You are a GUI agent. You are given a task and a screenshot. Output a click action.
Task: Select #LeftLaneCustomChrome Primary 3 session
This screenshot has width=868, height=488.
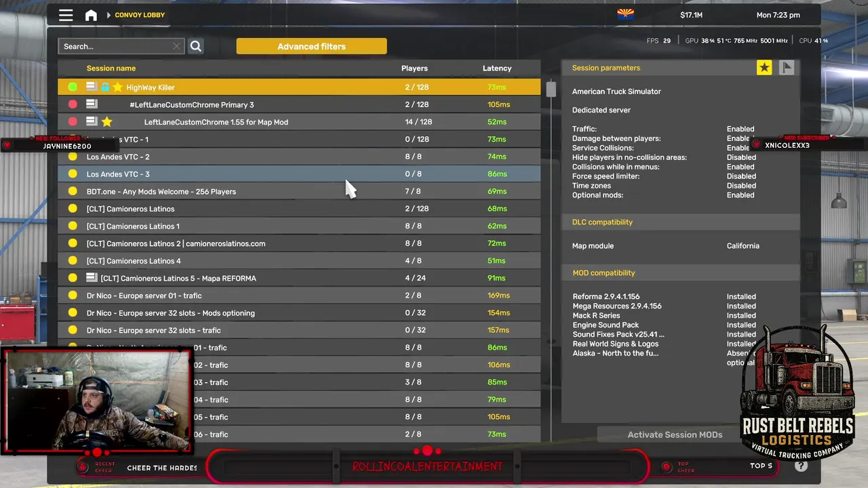click(x=299, y=104)
